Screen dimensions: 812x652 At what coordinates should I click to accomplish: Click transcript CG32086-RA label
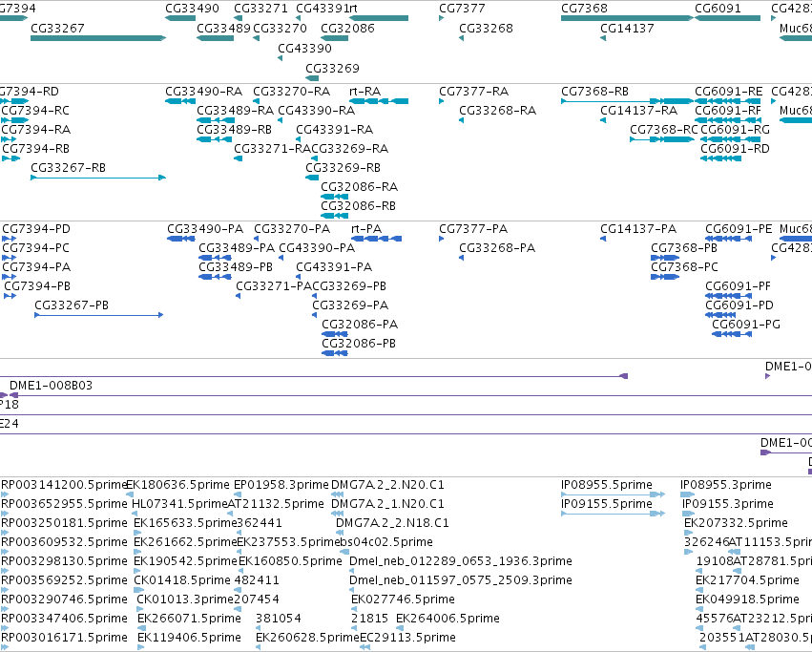point(360,187)
